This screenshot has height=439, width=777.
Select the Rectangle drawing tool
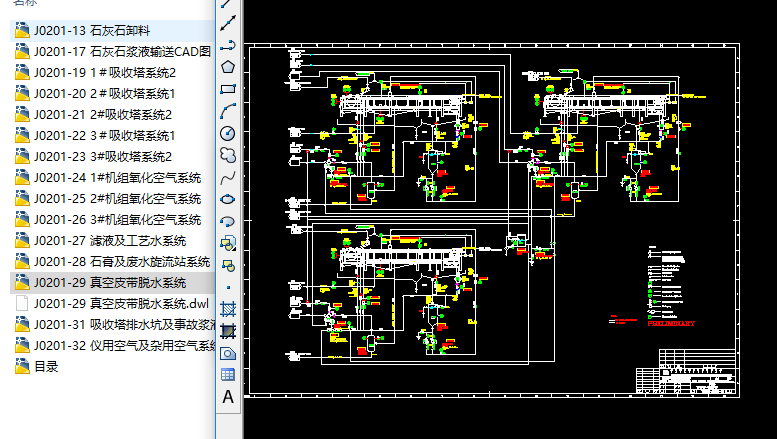tap(228, 89)
